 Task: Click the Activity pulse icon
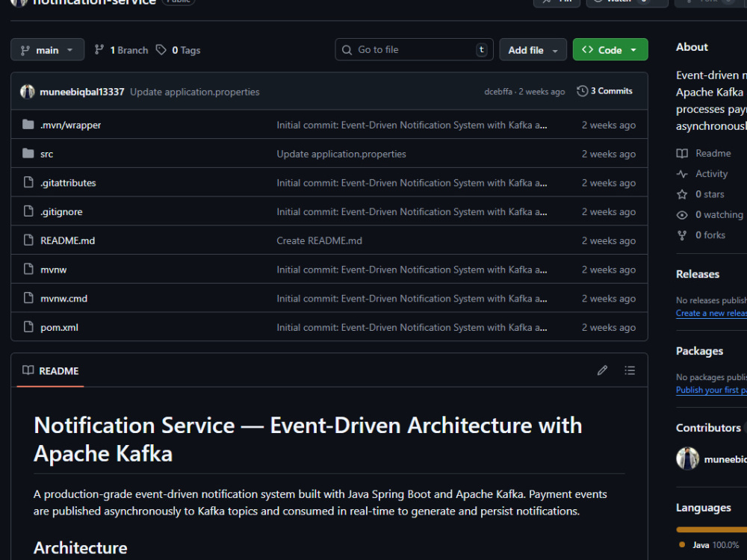click(x=682, y=174)
